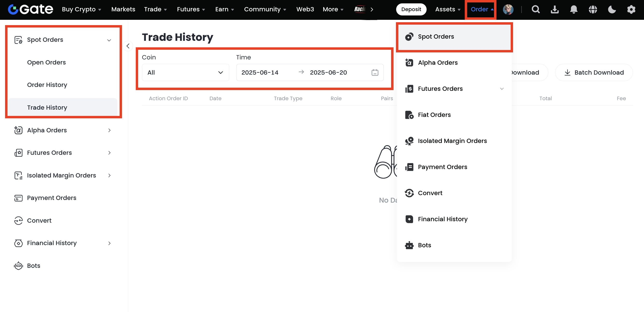This screenshot has height=312, width=644.
Task: Click the Batch Download button
Action: [594, 72]
